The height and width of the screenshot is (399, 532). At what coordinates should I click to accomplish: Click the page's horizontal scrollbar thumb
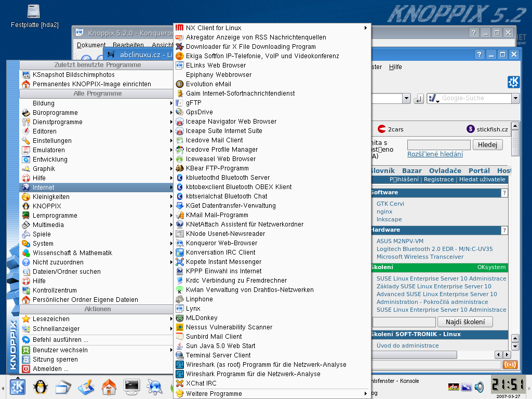click(x=414, y=355)
